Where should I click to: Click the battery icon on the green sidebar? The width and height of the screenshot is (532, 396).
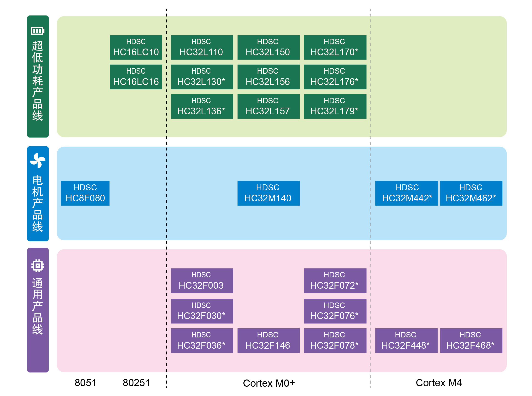click(38, 31)
